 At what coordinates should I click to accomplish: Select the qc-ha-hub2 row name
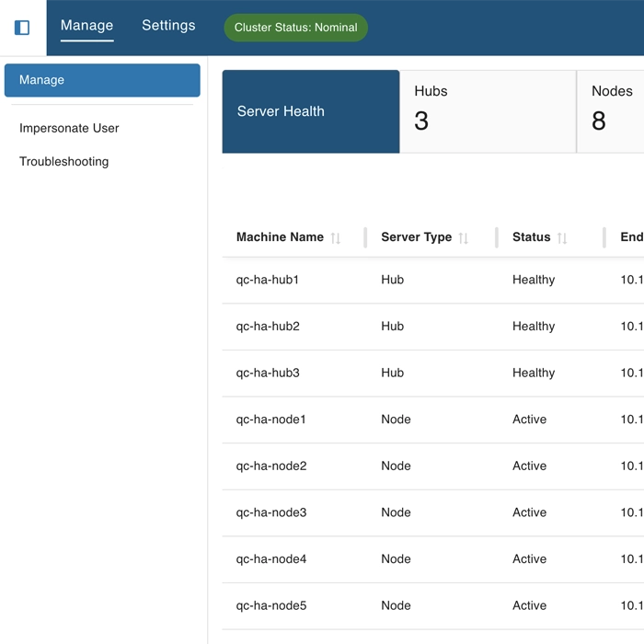[268, 326]
